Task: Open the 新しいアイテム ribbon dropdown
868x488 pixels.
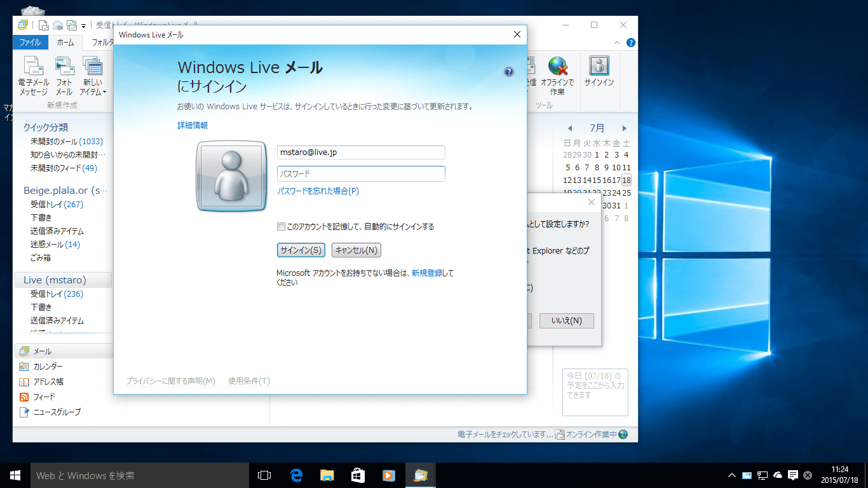Action: pos(93,76)
